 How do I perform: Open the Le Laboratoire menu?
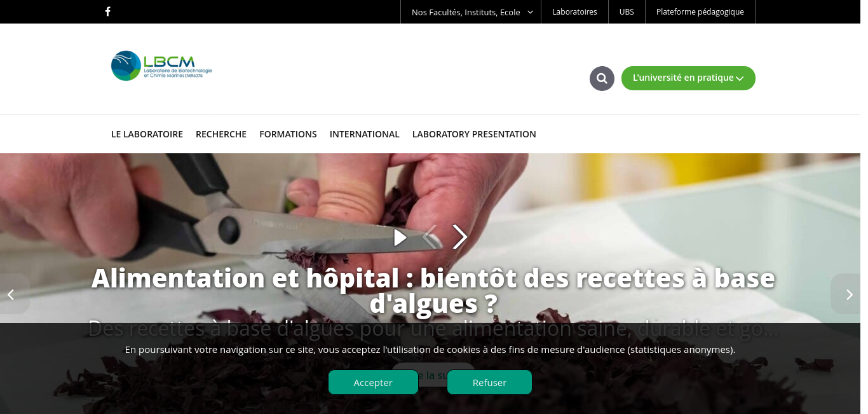point(147,134)
